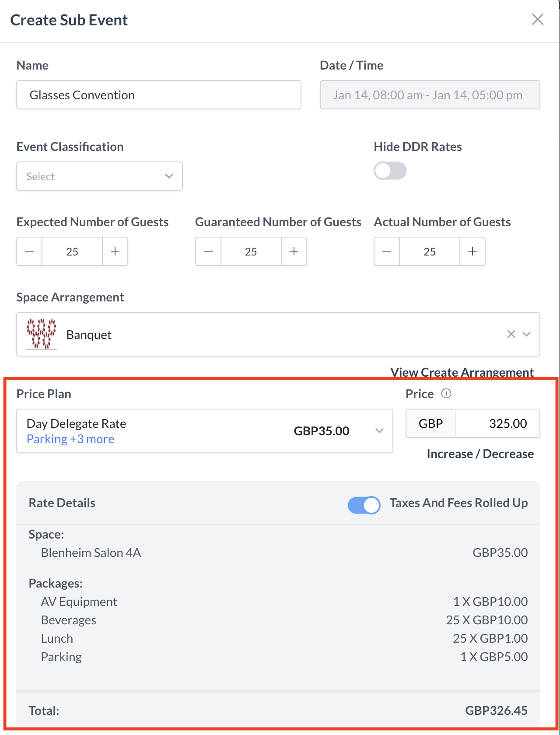The image size is (560, 735).
Task: Expand the Space Arrangement dropdown
Action: (527, 334)
